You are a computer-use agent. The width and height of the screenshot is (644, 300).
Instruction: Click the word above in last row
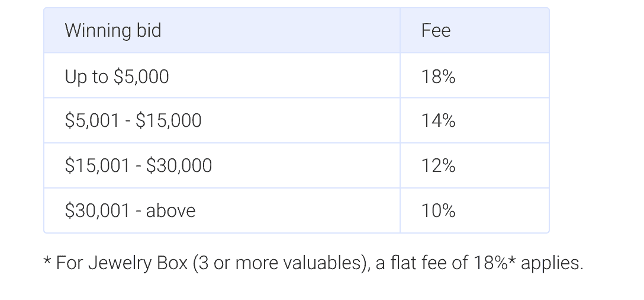(170, 210)
